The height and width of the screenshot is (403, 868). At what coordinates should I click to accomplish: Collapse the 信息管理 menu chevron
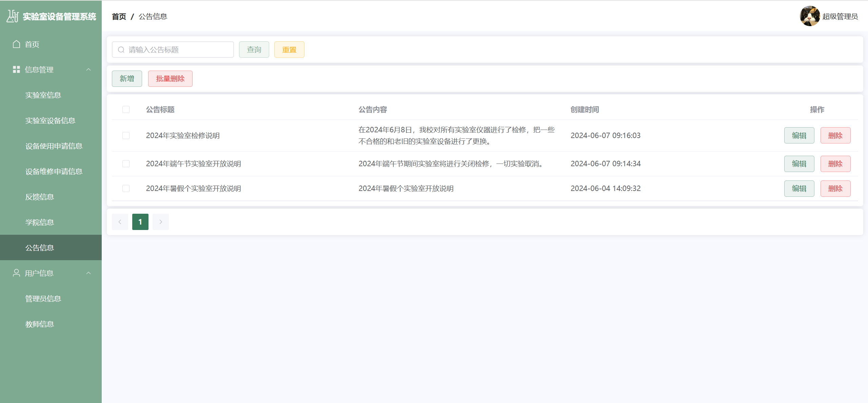88,70
